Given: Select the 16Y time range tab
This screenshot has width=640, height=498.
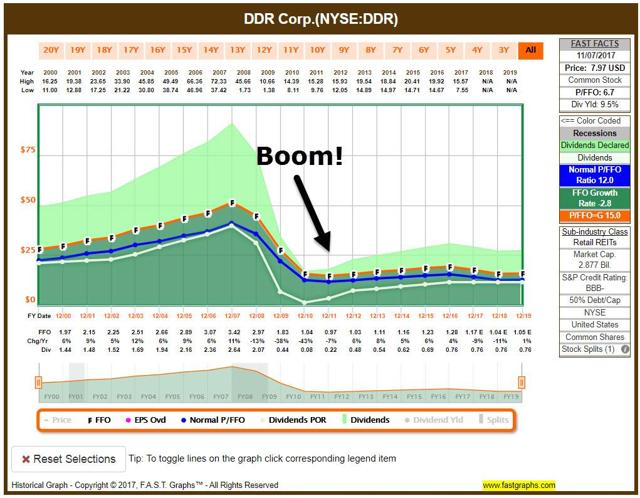Looking at the screenshot, I should click(158, 50).
